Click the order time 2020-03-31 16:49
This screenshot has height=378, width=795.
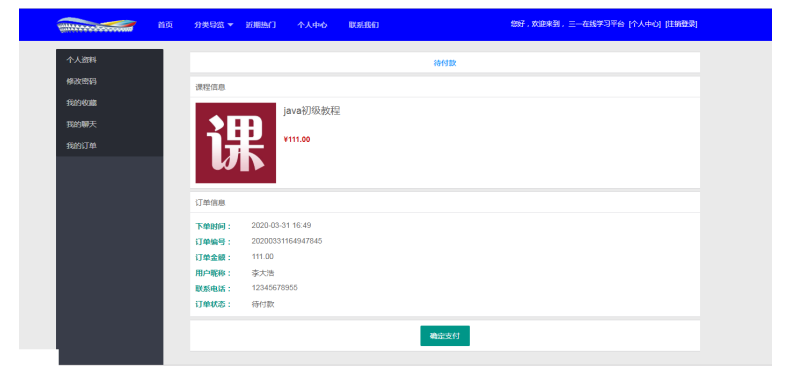281,225
